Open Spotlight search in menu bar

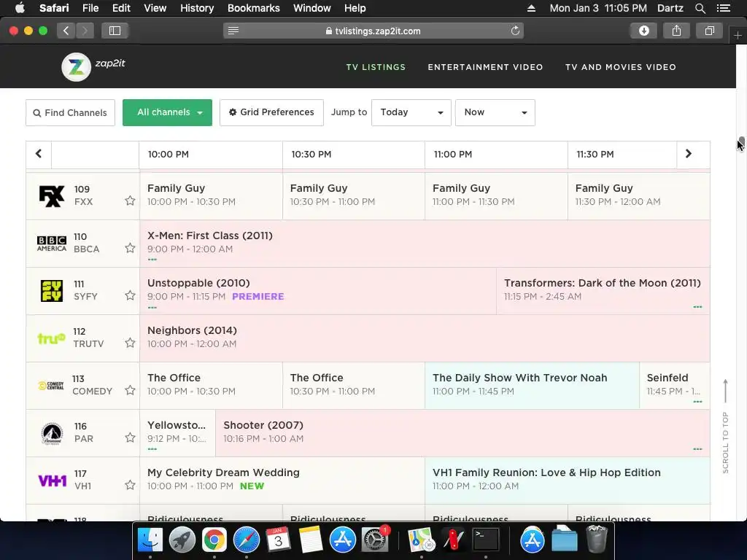[x=700, y=8]
